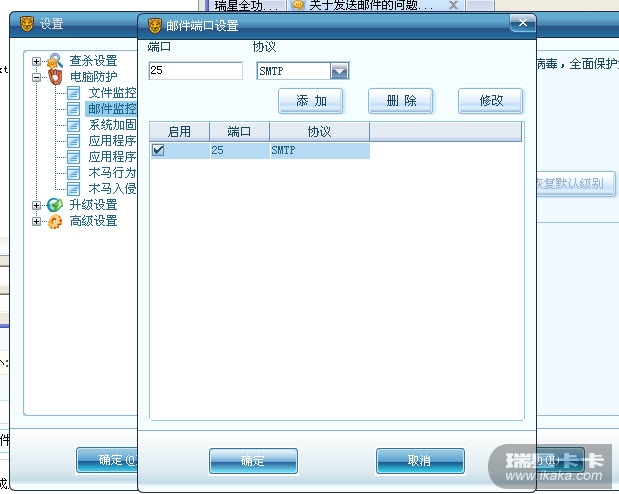Click the 删除 button
Image resolution: width=619 pixels, height=494 pixels.
(401, 101)
